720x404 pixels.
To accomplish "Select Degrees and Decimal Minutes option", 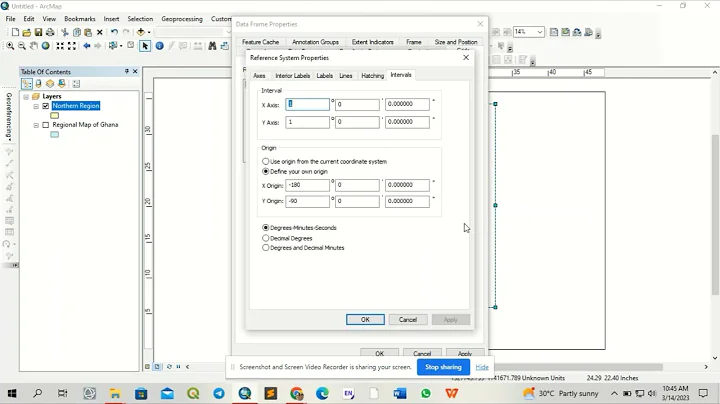I will coord(265,247).
